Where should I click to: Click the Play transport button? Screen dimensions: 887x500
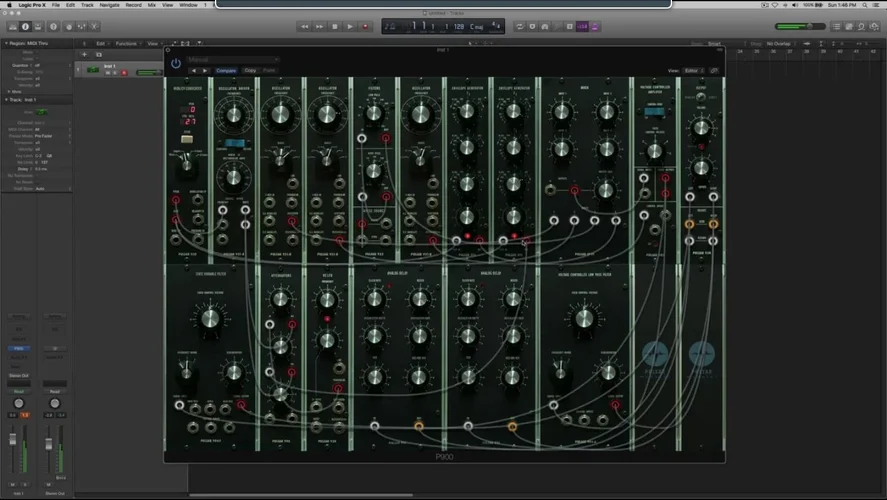(x=350, y=27)
